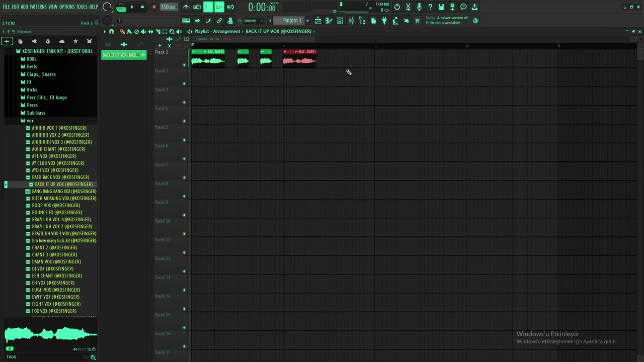Open Browser options menu arrow
This screenshot has height=362, width=644.
(3, 32)
